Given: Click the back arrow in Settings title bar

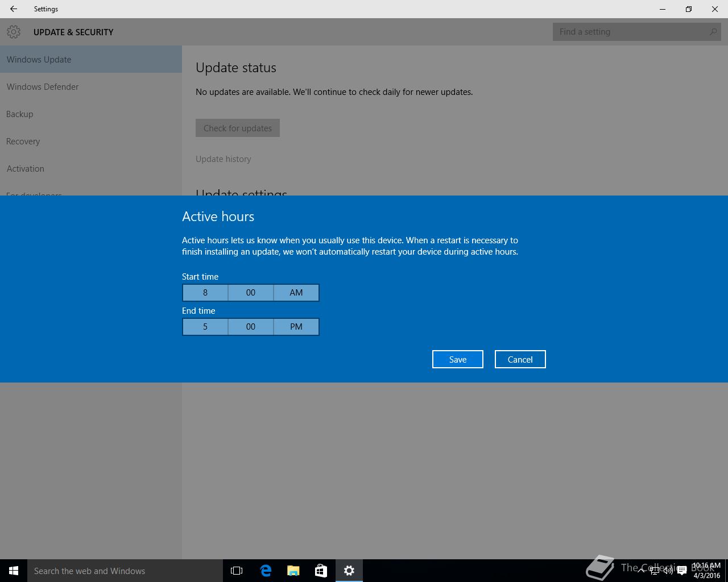Looking at the screenshot, I should pyautogui.click(x=14, y=9).
